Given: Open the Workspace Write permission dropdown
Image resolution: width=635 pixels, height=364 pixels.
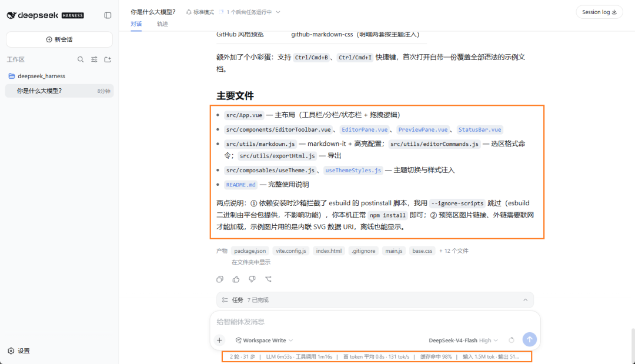Looking at the screenshot, I should click(264, 340).
